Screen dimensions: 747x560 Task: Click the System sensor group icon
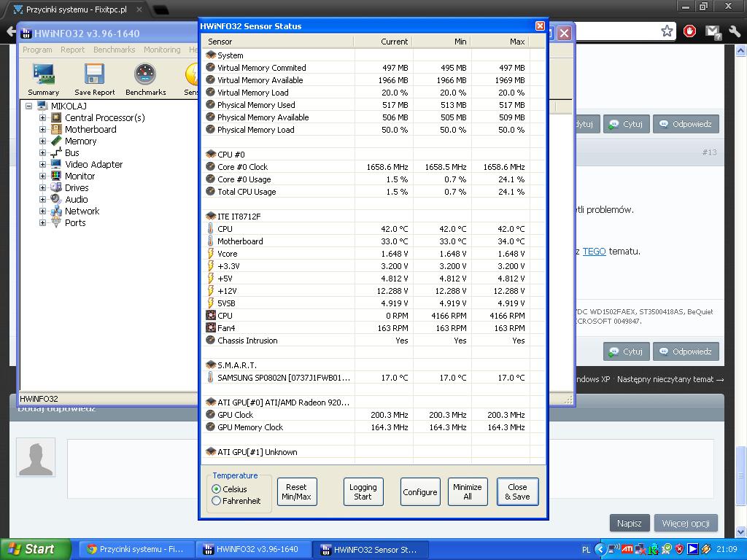point(210,55)
